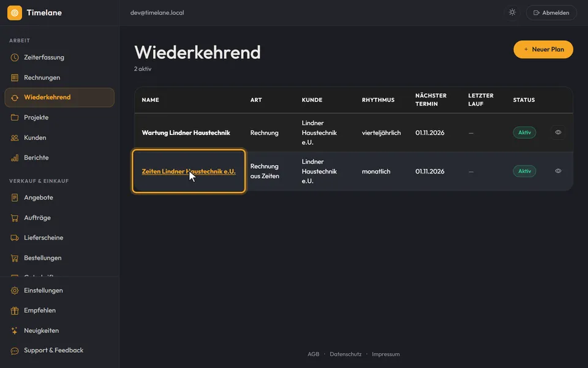588x368 pixels.
Task: View Wartung Lindner Haustechnik plan via eye icon
Action: pyautogui.click(x=558, y=132)
